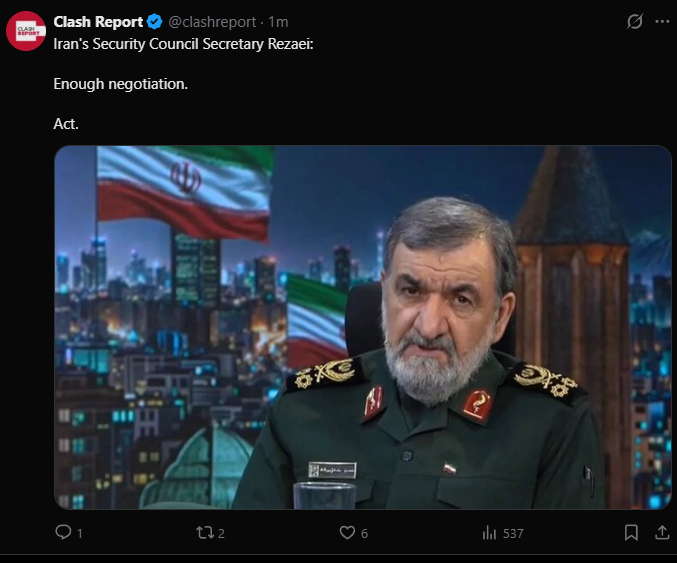Image resolution: width=677 pixels, height=563 pixels.
Task: Bookmark this Clash Report post
Action: (631, 532)
